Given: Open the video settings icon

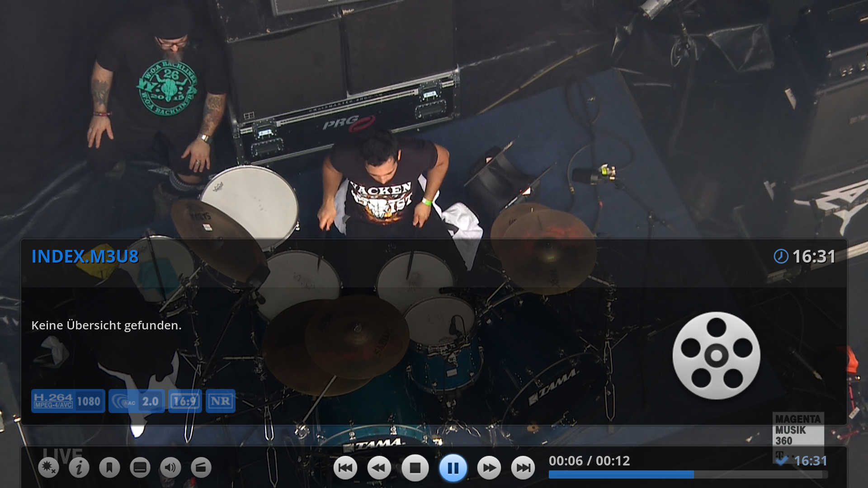Looking at the screenshot, I should (48, 468).
